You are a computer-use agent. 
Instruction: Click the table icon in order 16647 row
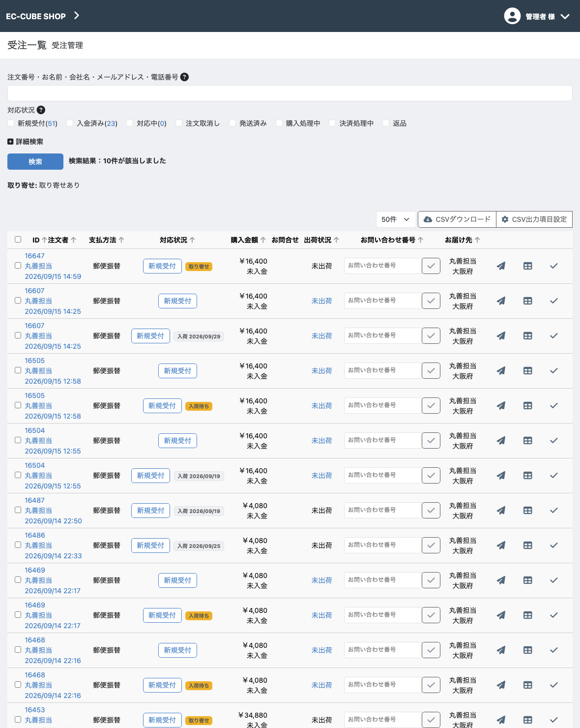pyautogui.click(x=528, y=266)
